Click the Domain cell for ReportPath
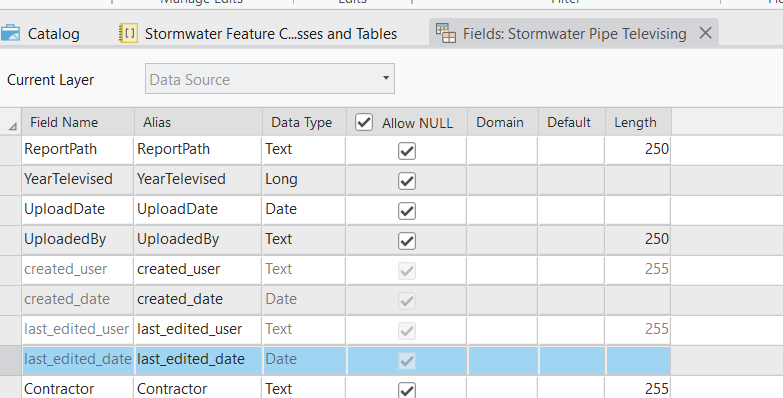The width and height of the screenshot is (783, 398). tap(502, 149)
